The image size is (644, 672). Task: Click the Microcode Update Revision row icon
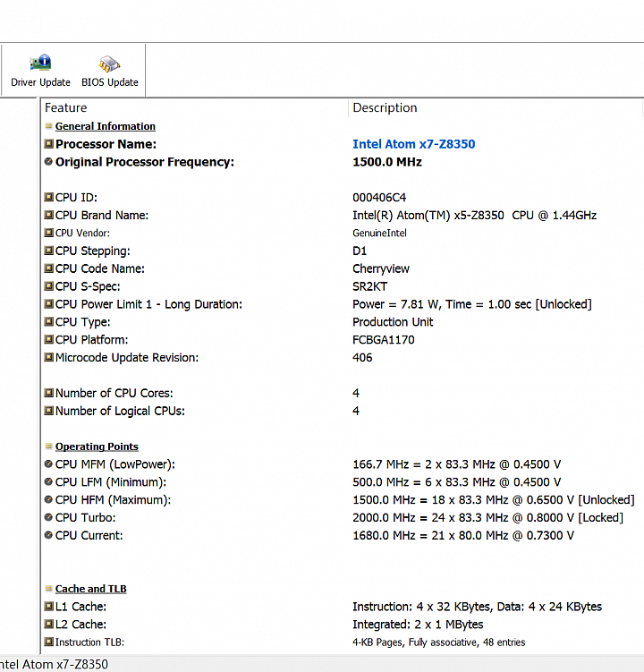(x=49, y=357)
